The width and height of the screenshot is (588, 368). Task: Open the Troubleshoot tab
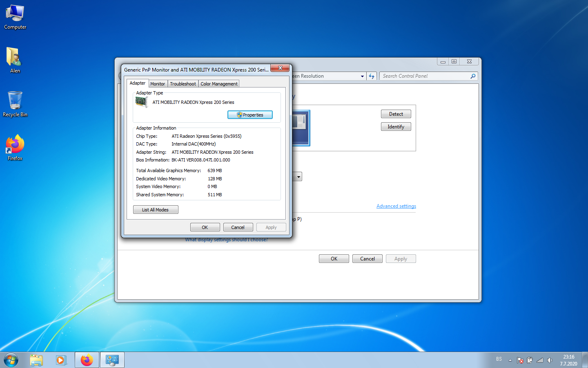(x=183, y=84)
